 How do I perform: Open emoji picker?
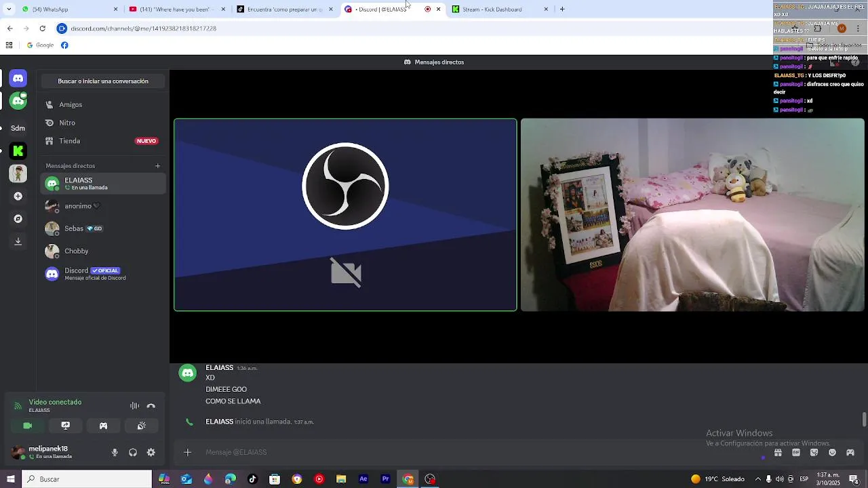pos(833,453)
